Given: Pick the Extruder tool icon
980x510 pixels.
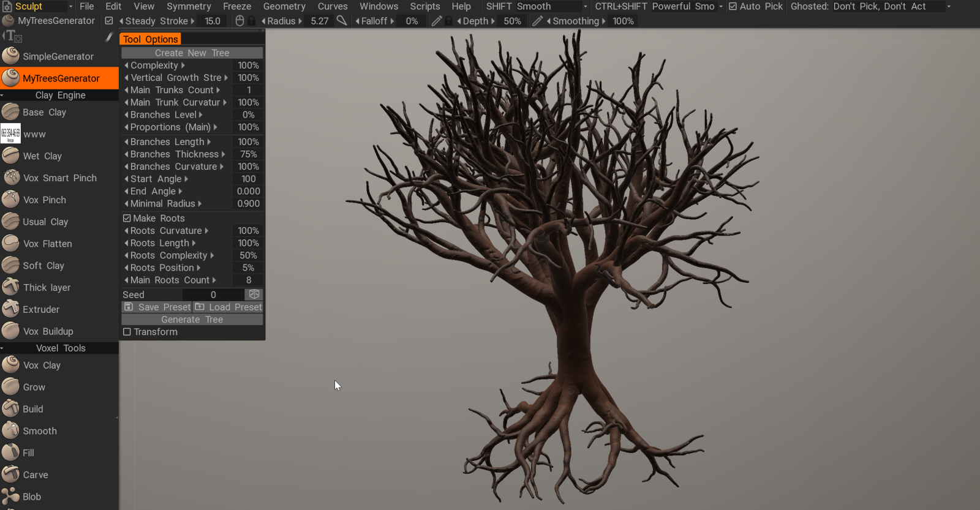Looking at the screenshot, I should (11, 309).
